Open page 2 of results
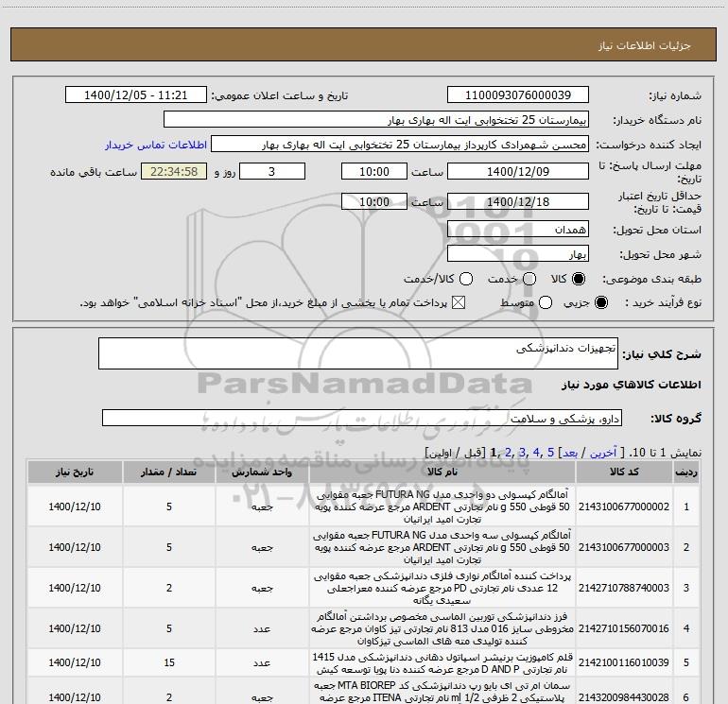 [508, 453]
